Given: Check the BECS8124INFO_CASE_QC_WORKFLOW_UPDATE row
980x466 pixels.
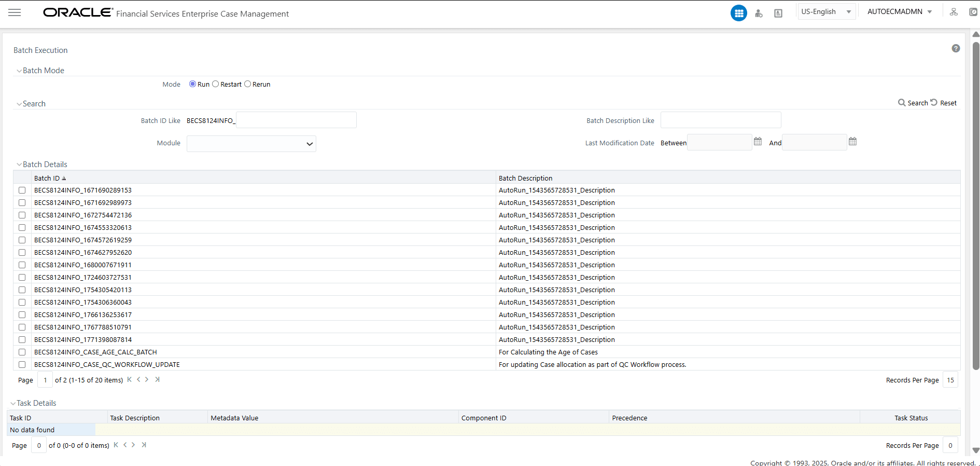Looking at the screenshot, I should coord(22,364).
